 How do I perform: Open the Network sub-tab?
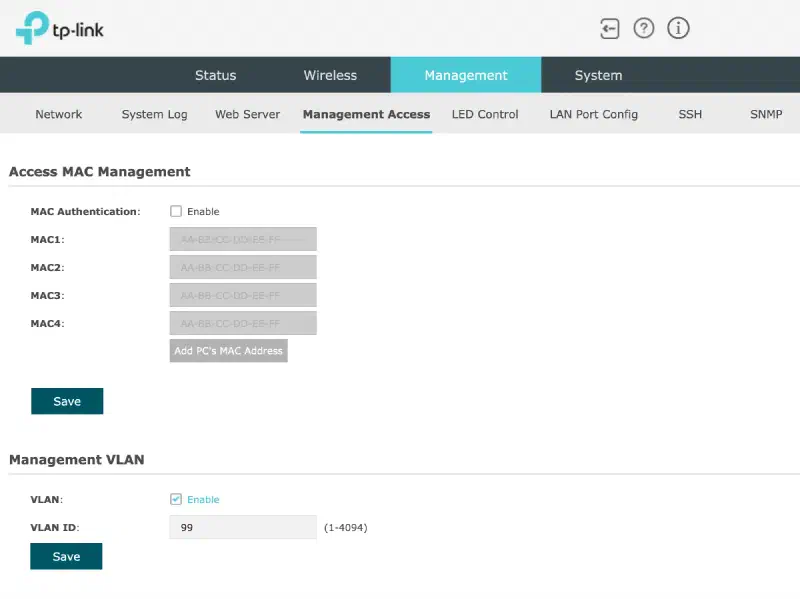pos(59,114)
